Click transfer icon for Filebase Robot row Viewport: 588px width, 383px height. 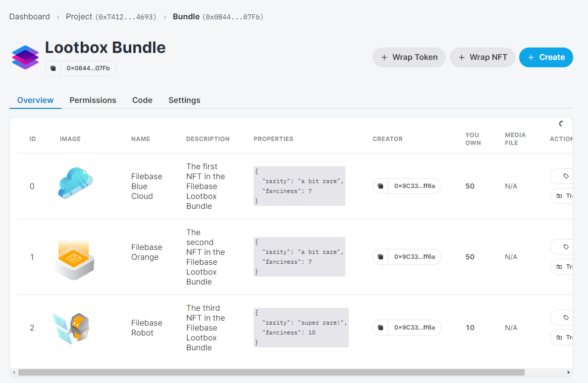[x=559, y=337]
